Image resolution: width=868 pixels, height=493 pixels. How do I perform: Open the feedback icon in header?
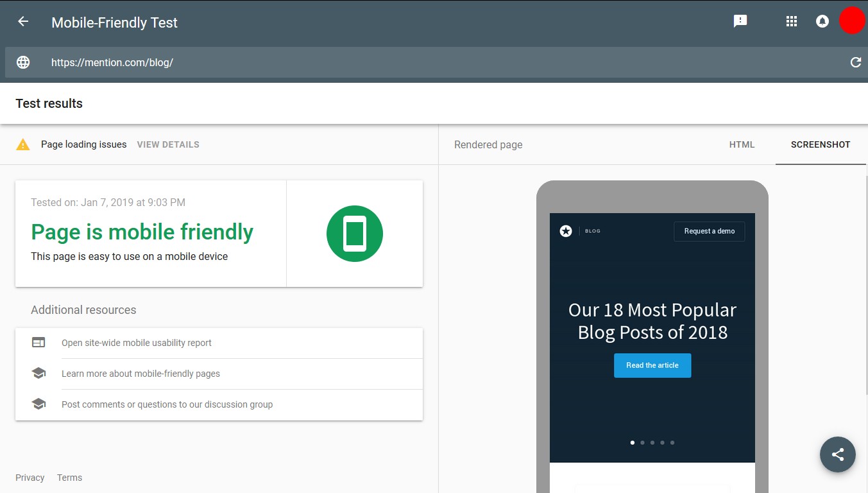tap(740, 21)
